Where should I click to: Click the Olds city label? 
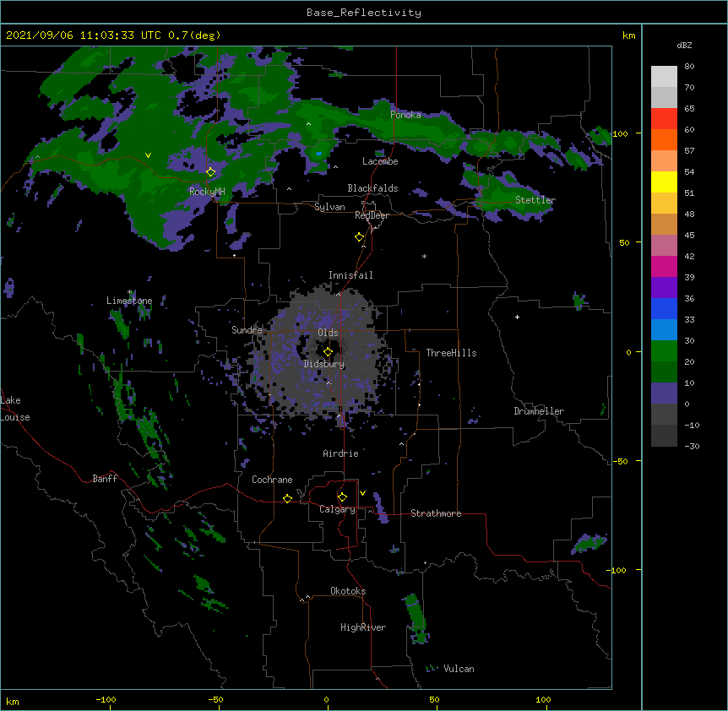pos(328,333)
